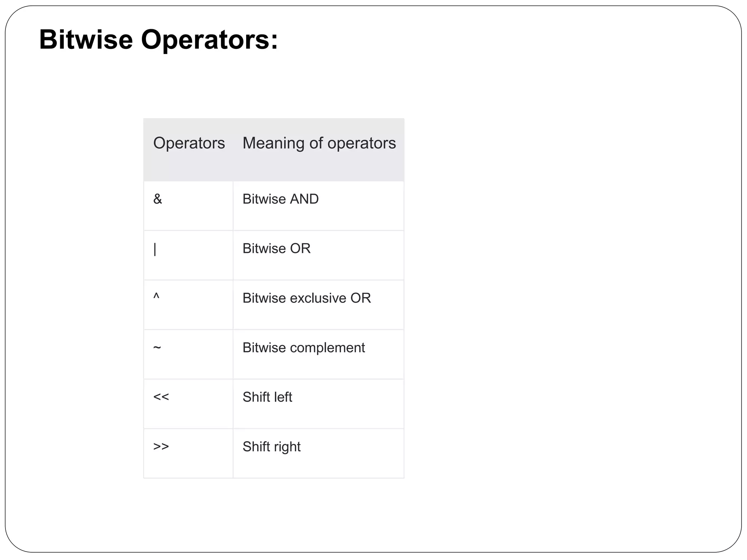747x560 pixels.
Task: Click the tilde operator symbol
Action: pyautogui.click(x=157, y=347)
